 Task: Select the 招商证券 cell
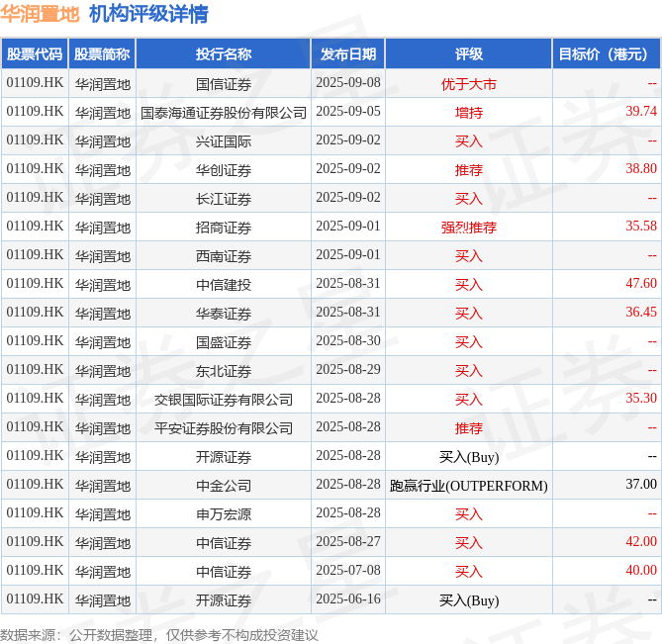click(224, 228)
